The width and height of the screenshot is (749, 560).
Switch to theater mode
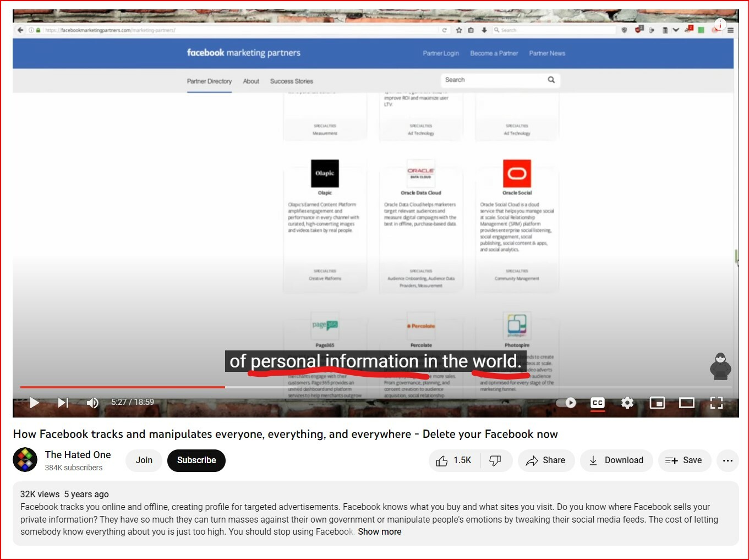click(x=687, y=403)
